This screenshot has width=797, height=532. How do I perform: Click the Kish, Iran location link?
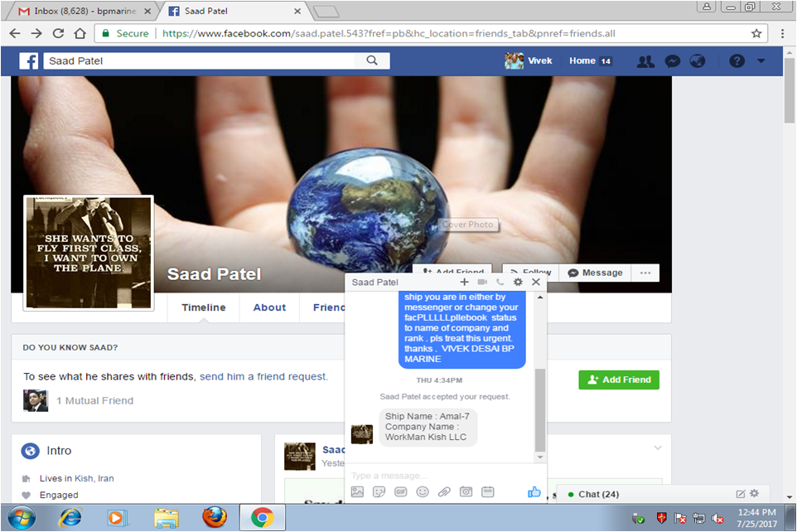coord(94,478)
